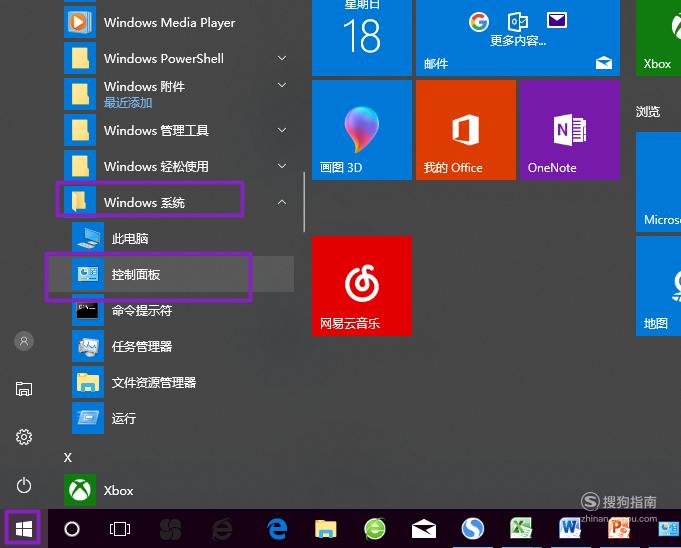Open the Mail app on taskbar

pyautogui.click(x=424, y=528)
